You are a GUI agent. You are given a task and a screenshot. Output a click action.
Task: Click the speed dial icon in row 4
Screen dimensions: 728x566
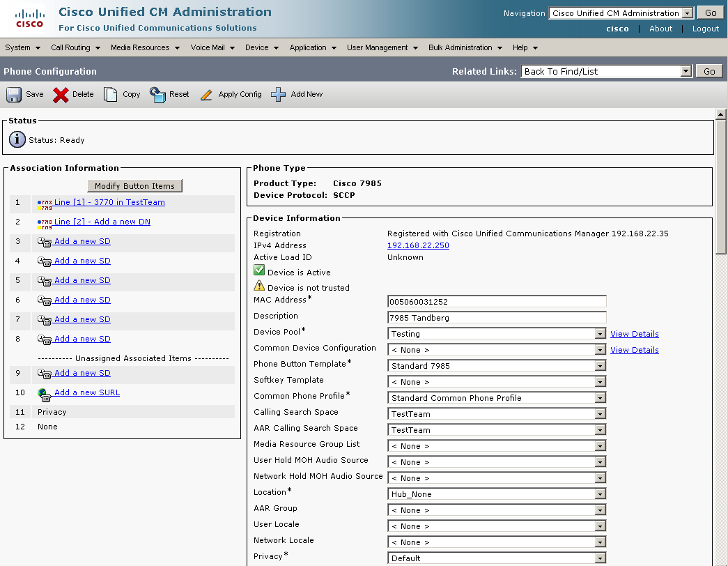tap(45, 261)
